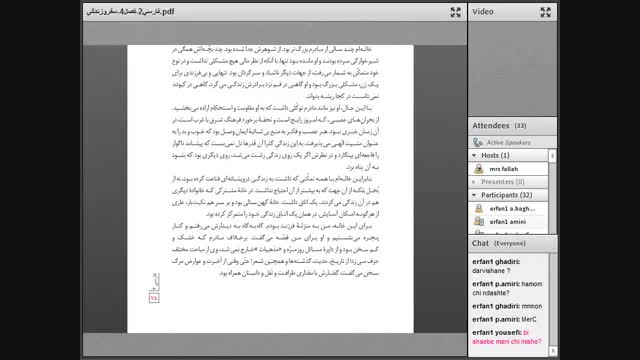
Task: Expand the Presenters (0) group
Action: [x=474, y=182]
